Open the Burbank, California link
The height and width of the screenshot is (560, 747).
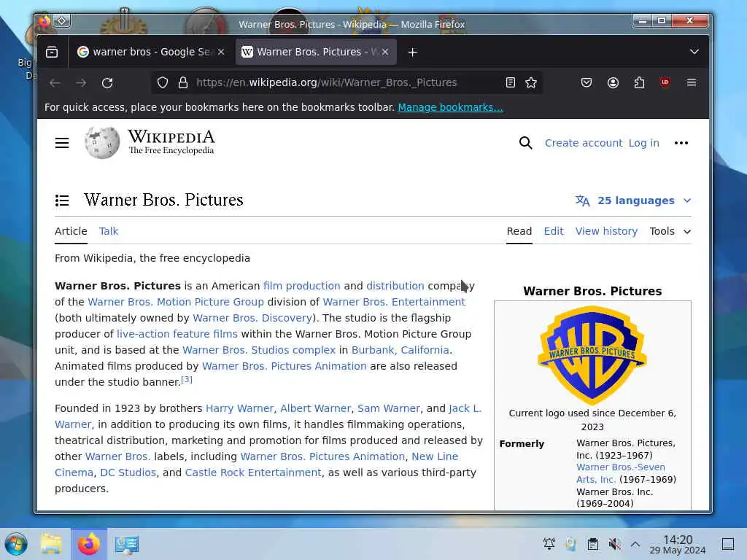(x=400, y=350)
